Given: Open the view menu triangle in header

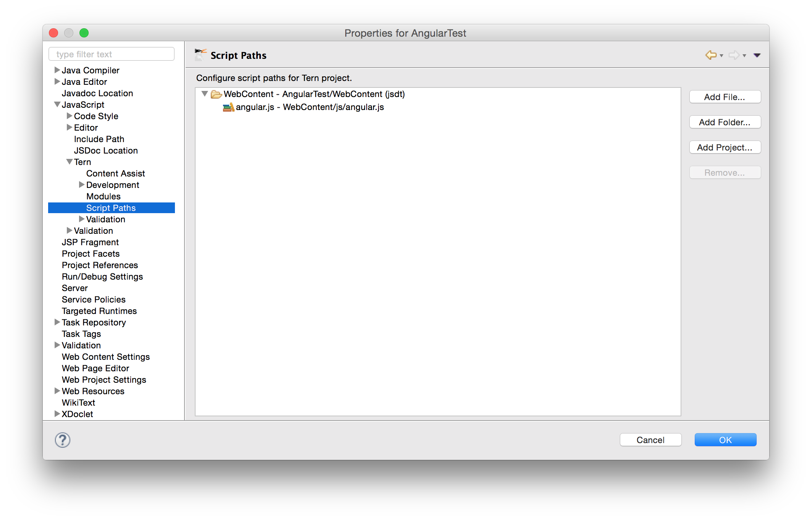Looking at the screenshot, I should 757,55.
